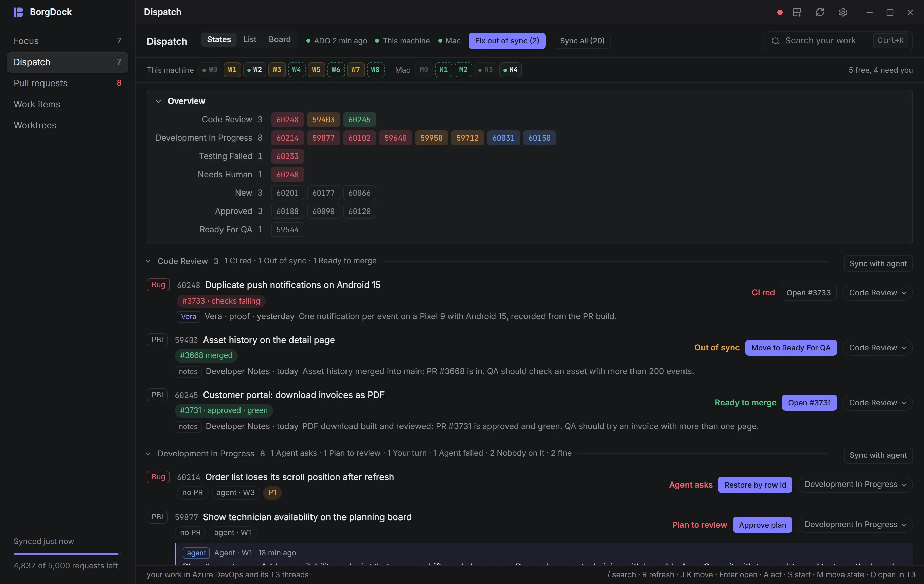Image resolution: width=924 pixels, height=584 pixels.
Task: Open the Code Review state dropdown for 59403
Action: tap(877, 348)
